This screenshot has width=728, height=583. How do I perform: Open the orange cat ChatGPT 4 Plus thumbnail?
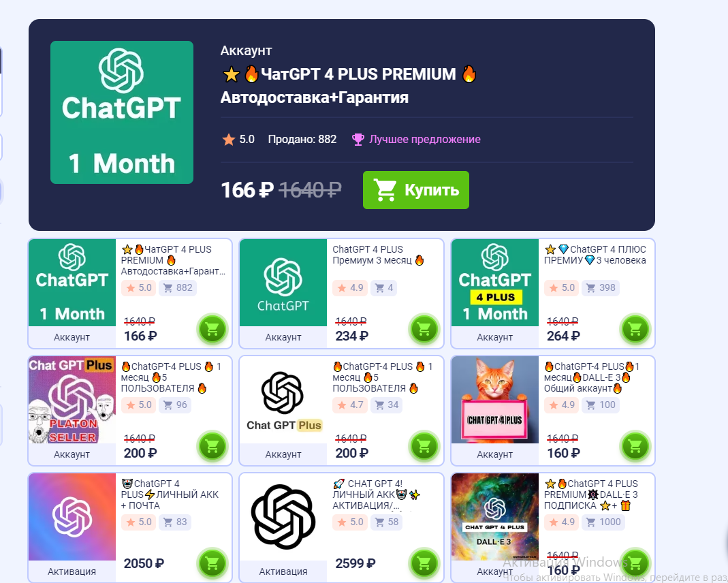(x=495, y=400)
